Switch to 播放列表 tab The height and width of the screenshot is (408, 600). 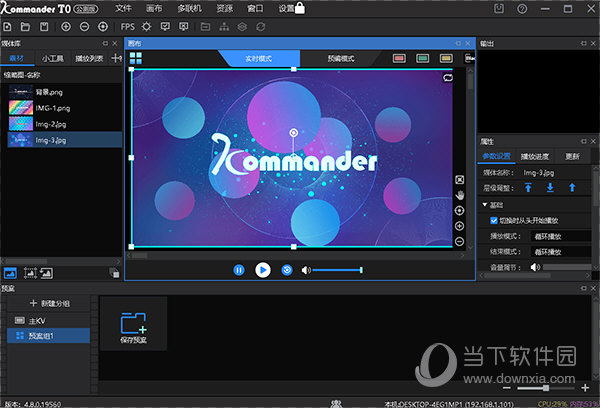[89, 58]
